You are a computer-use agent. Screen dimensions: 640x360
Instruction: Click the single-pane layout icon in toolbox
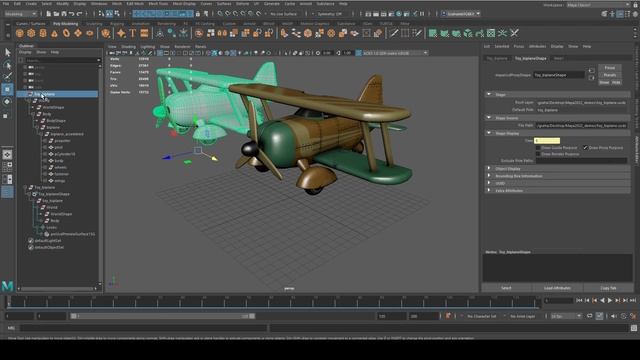7,154
